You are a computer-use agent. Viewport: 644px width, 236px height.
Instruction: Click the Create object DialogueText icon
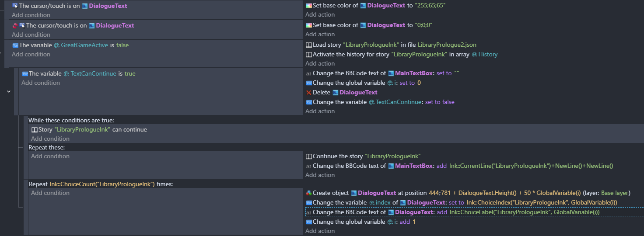tap(309, 193)
